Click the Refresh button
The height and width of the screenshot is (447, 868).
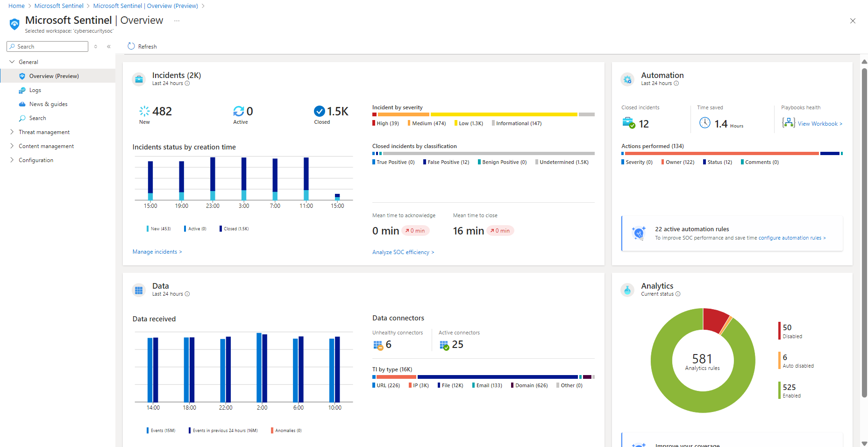tap(142, 46)
